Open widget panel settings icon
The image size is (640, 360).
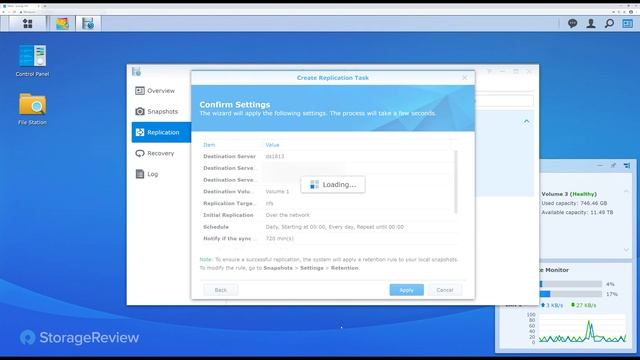pos(627,165)
